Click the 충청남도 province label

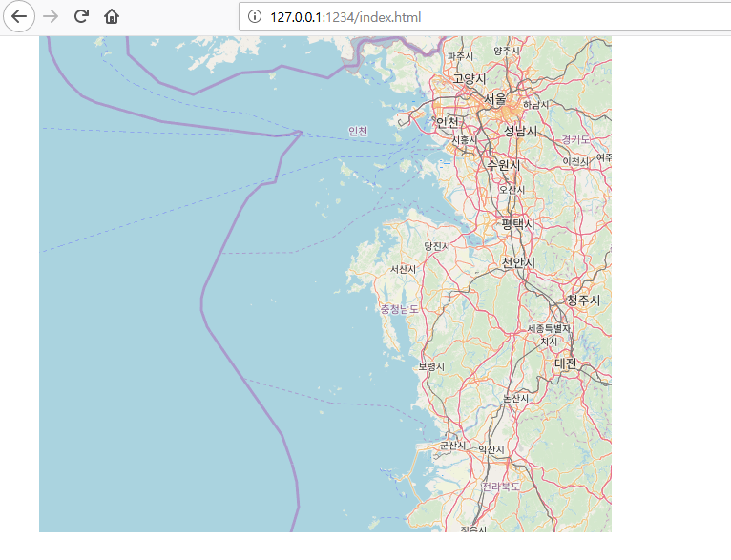click(400, 309)
